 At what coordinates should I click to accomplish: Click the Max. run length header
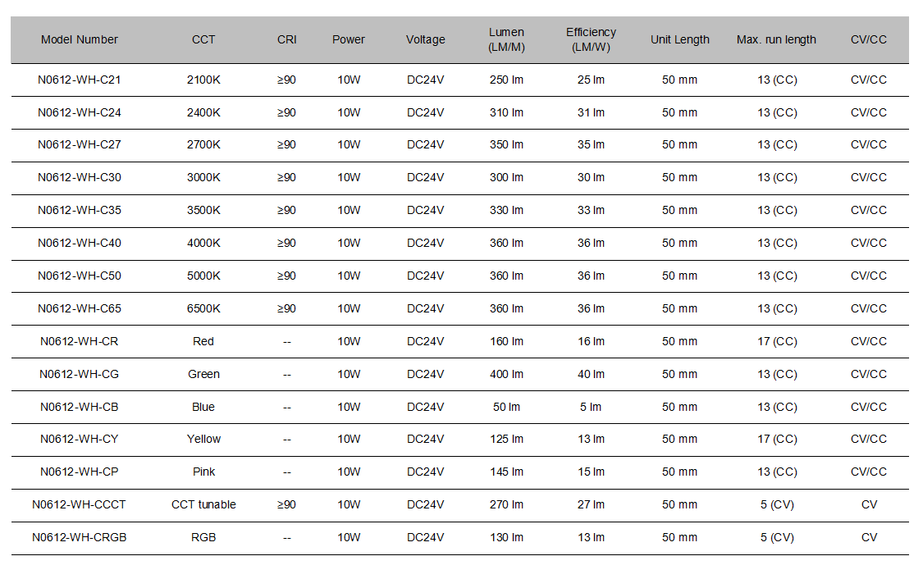click(776, 39)
